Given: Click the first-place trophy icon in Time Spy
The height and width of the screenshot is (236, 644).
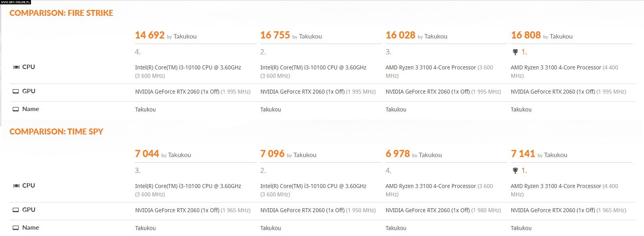Looking at the screenshot, I should tap(515, 171).
